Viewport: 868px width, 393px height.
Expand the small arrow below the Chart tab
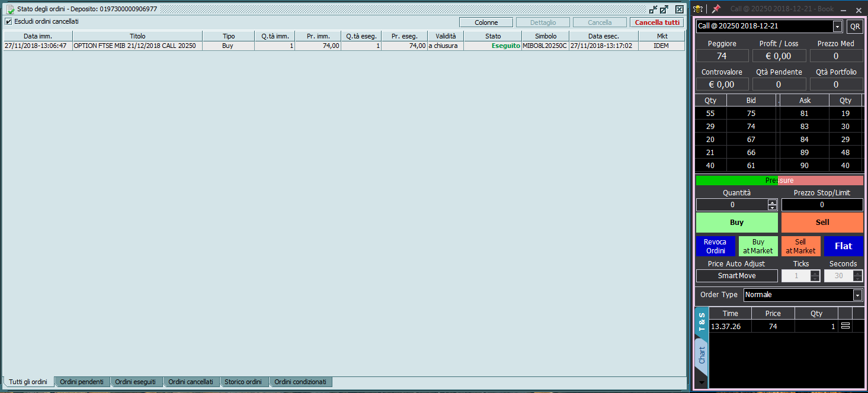702,383
